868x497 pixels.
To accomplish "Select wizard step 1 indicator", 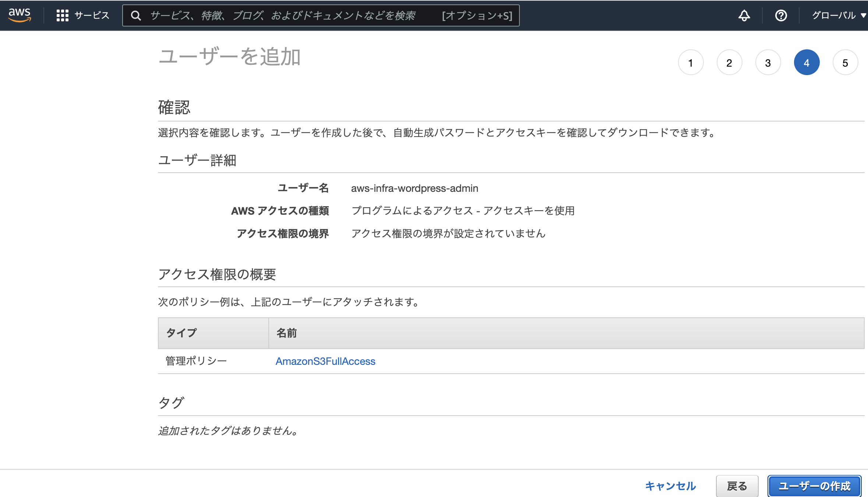I will tap(691, 62).
